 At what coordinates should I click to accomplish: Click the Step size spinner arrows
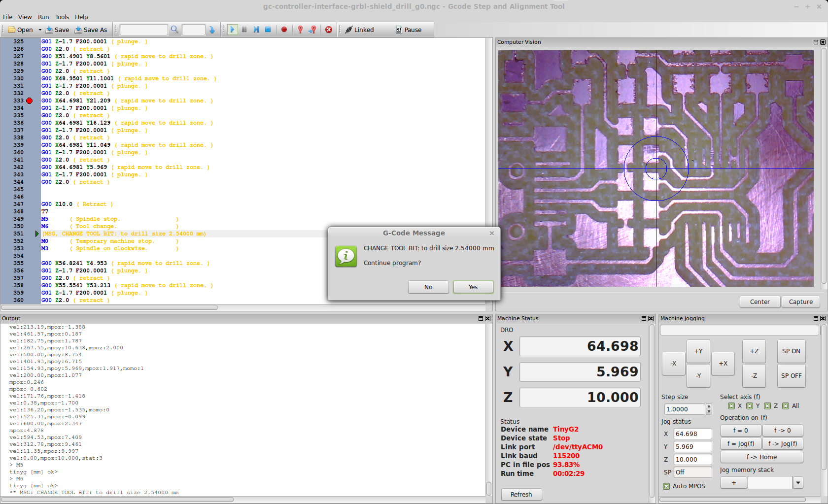coord(709,409)
